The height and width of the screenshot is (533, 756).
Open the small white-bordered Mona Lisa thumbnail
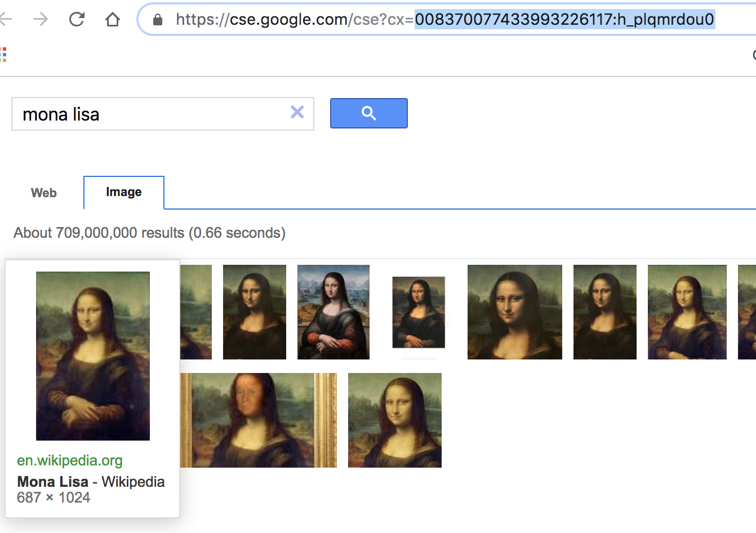click(419, 312)
